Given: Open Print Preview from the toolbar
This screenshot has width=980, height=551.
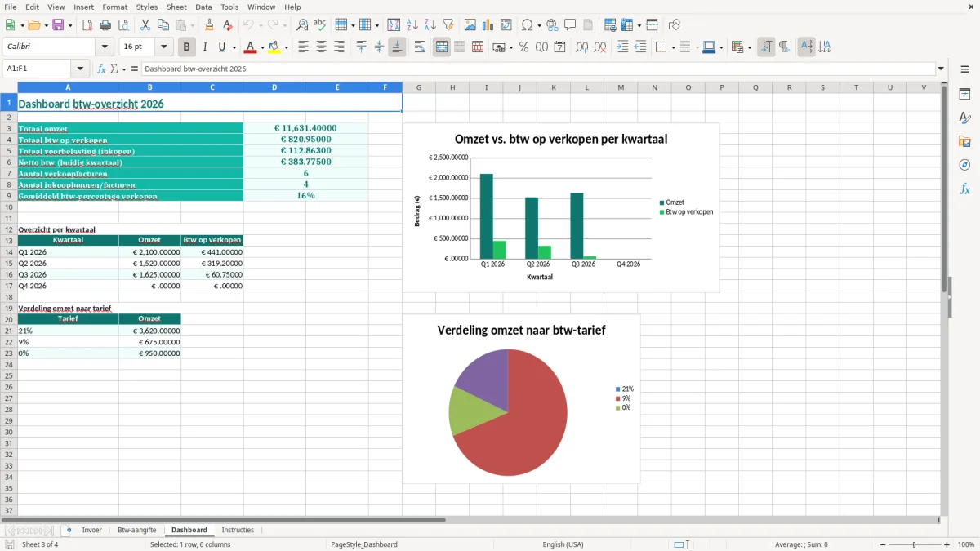Looking at the screenshot, I should click(x=123, y=25).
